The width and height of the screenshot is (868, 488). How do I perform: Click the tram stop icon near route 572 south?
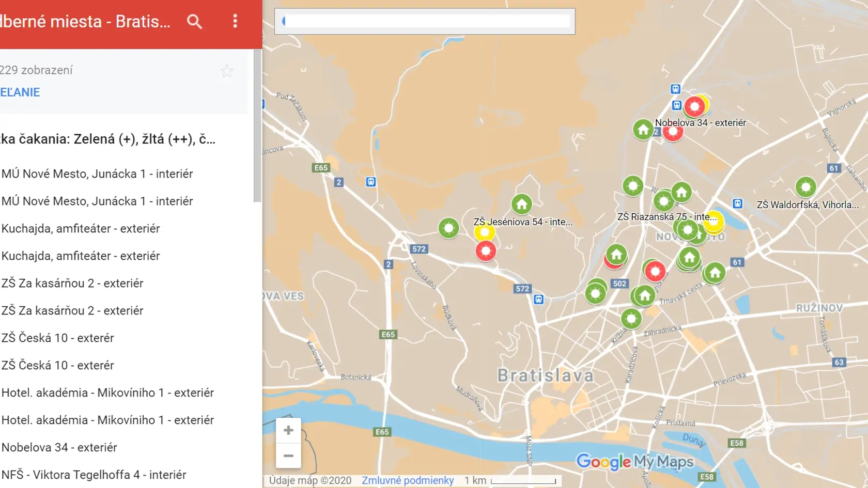tap(538, 300)
